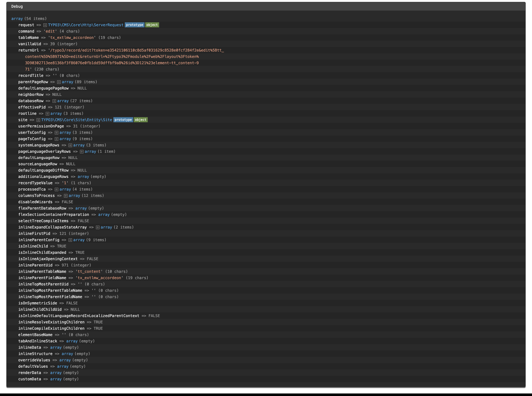Screen dimensions: 532x396
Task: Click the neighborRow key
Action: click(31, 94)
